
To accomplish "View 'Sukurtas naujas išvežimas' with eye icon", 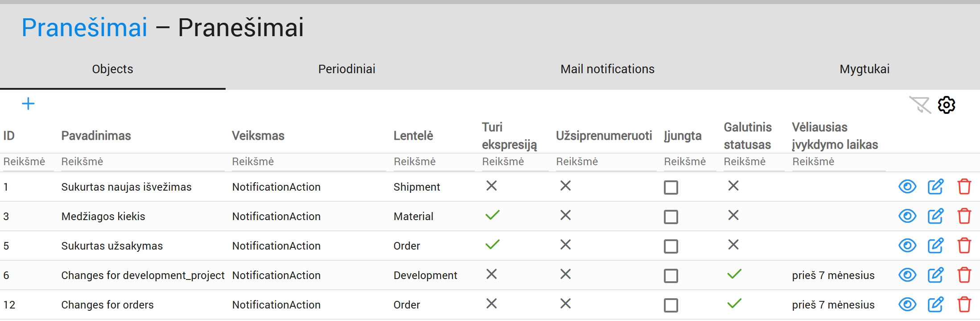I will (x=907, y=187).
